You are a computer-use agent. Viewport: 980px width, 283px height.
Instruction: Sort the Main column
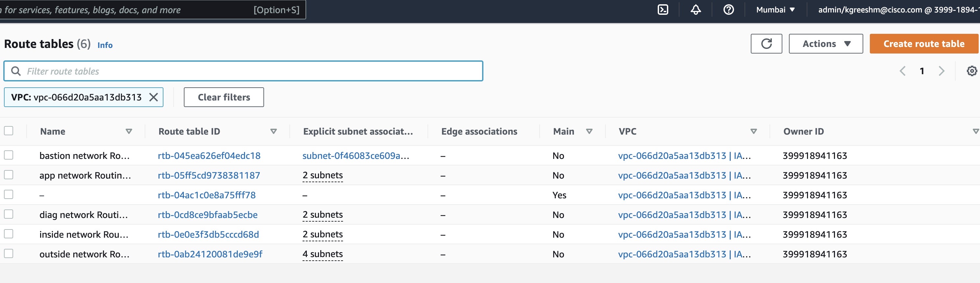589,131
